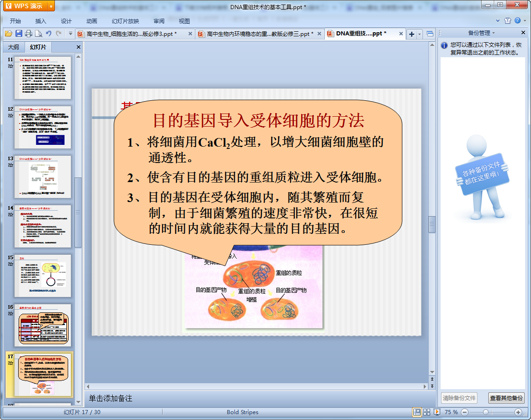Select slide 15 thumbnail
The image size is (531, 420).
coord(43,276)
